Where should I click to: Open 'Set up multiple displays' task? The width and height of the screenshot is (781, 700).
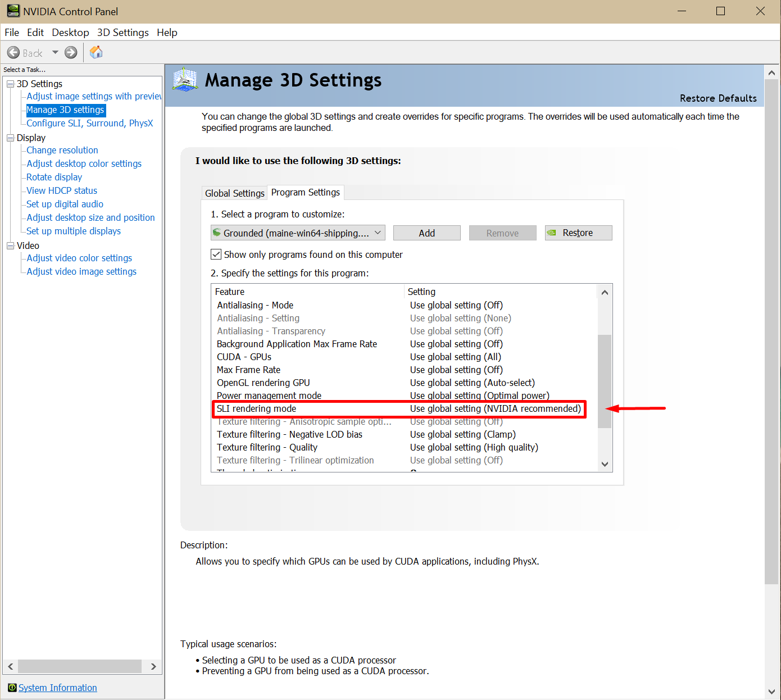74,231
